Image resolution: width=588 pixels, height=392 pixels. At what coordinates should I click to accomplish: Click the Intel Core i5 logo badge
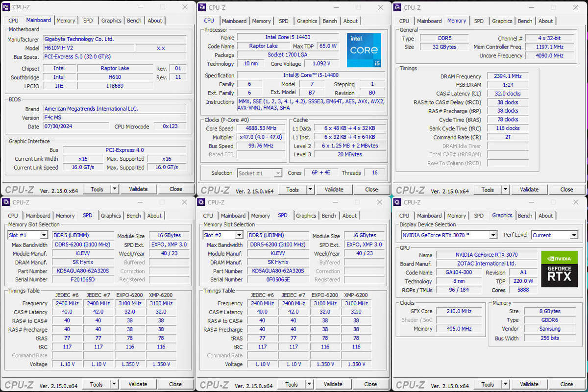click(x=364, y=50)
